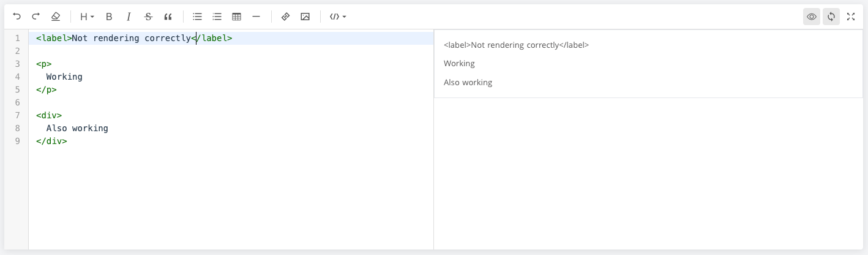868x255 pixels.
Task: Open the Heading dropdown
Action: pyautogui.click(x=87, y=17)
